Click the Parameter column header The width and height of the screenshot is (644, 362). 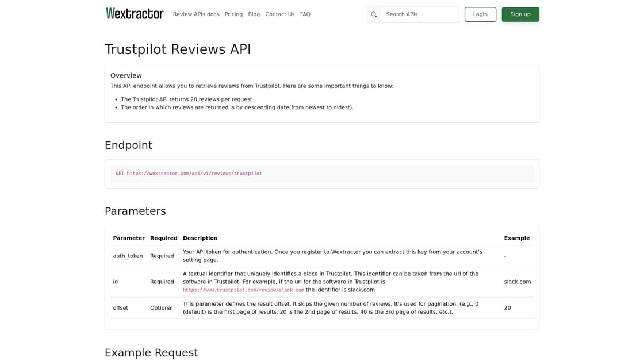click(x=129, y=238)
